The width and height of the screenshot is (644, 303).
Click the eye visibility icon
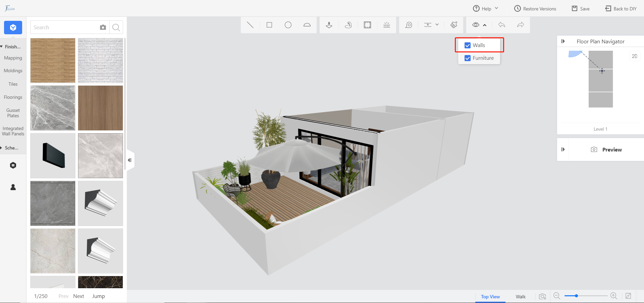click(x=476, y=25)
